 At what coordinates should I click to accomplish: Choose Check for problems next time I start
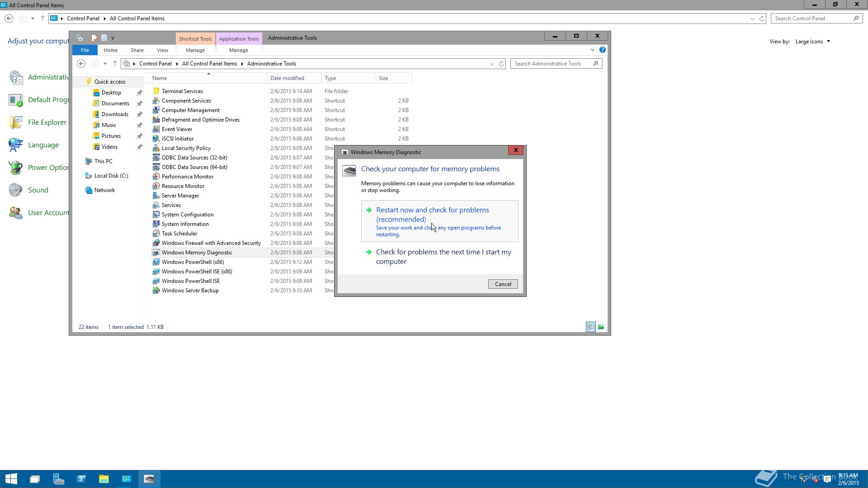coord(439,257)
